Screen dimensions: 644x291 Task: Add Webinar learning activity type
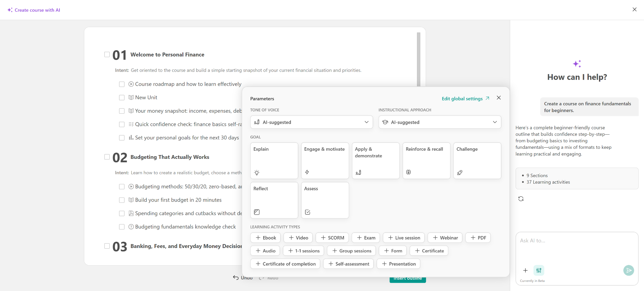445,238
